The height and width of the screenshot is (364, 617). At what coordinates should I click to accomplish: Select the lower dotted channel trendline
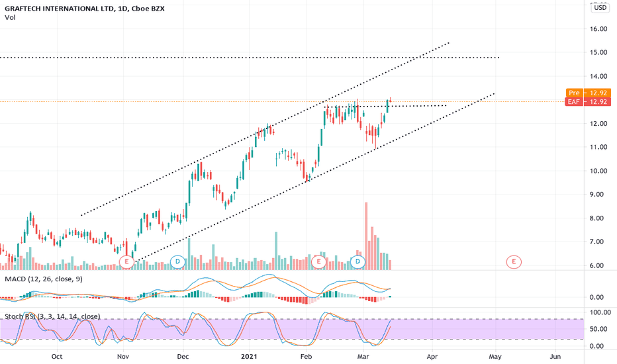click(x=316, y=177)
